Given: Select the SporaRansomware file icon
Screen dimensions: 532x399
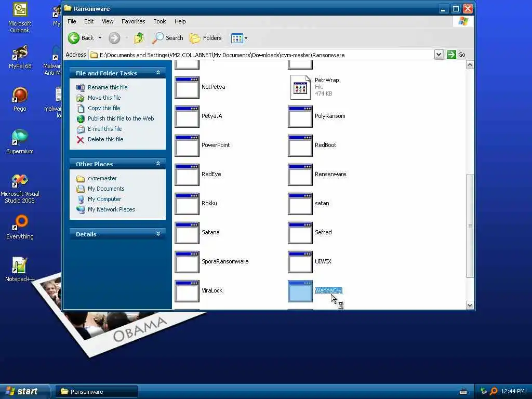Looking at the screenshot, I should (187, 262).
